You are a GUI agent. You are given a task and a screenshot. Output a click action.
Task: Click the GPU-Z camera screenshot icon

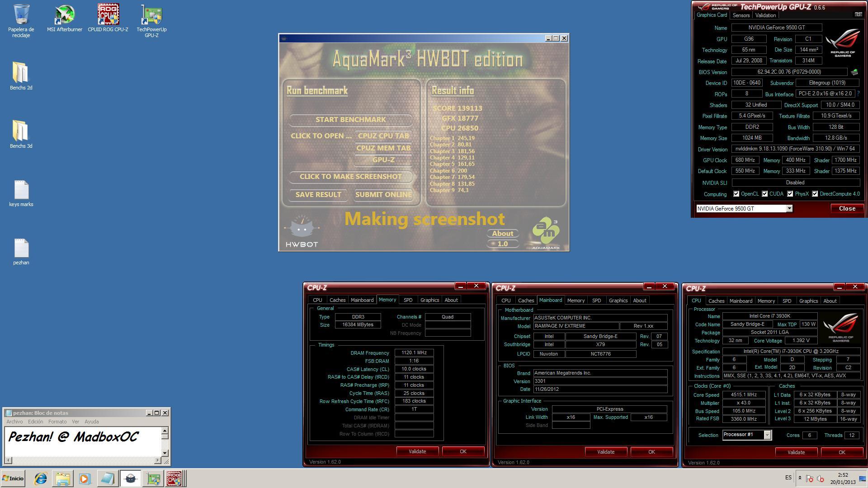pyautogui.click(x=858, y=14)
